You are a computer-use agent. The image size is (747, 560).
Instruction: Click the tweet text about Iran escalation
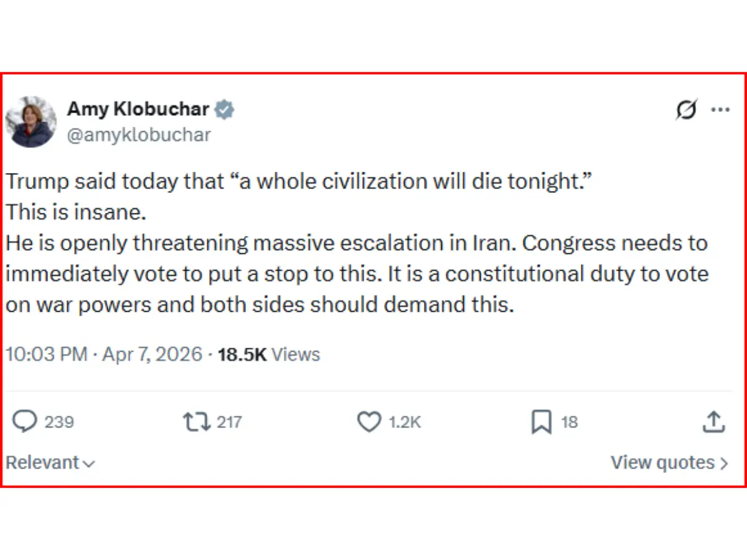click(x=357, y=243)
